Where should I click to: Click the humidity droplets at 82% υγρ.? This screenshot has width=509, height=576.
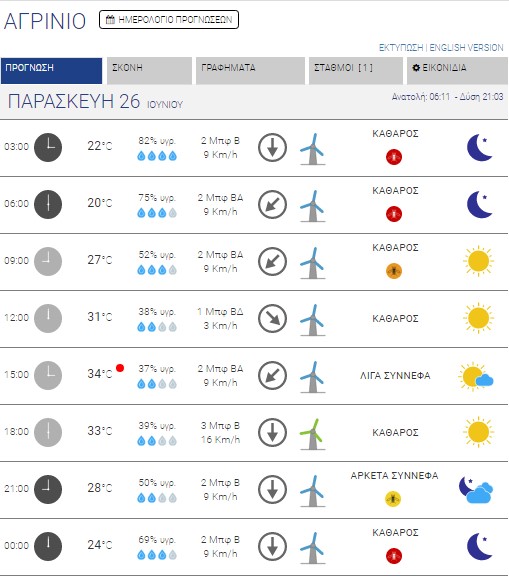(x=157, y=156)
